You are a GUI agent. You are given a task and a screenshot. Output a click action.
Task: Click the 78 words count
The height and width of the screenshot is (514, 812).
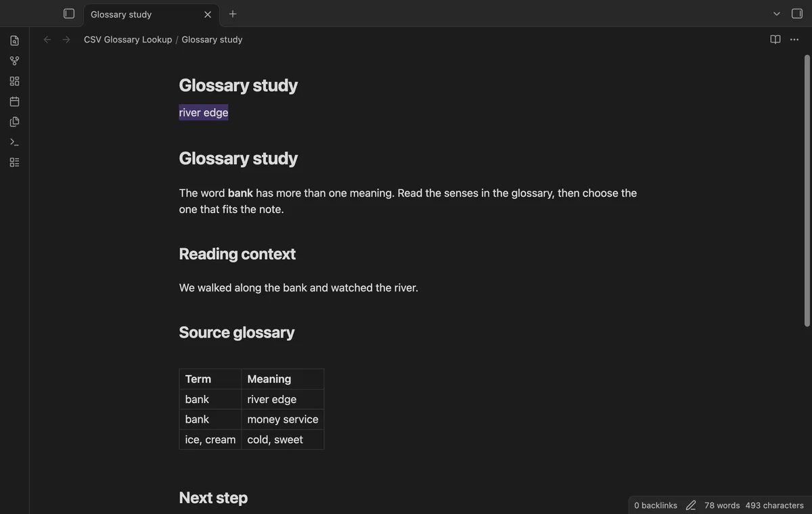pos(722,505)
